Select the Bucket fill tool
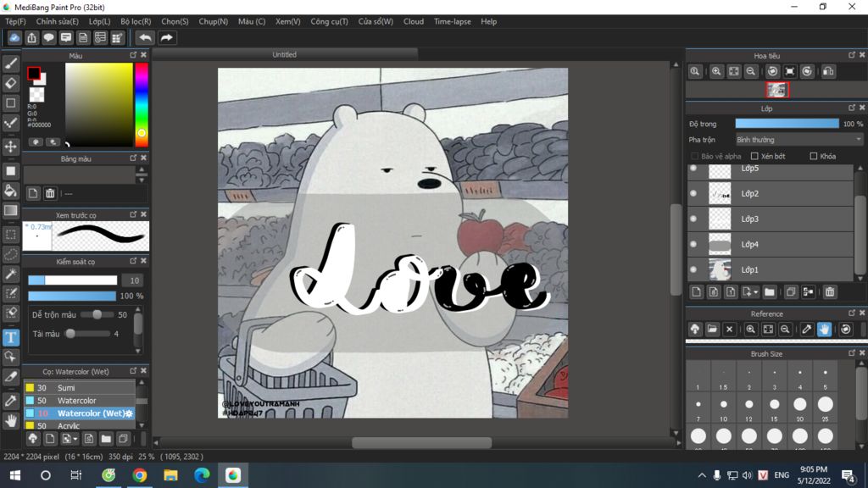The height and width of the screenshot is (488, 868). (10, 191)
